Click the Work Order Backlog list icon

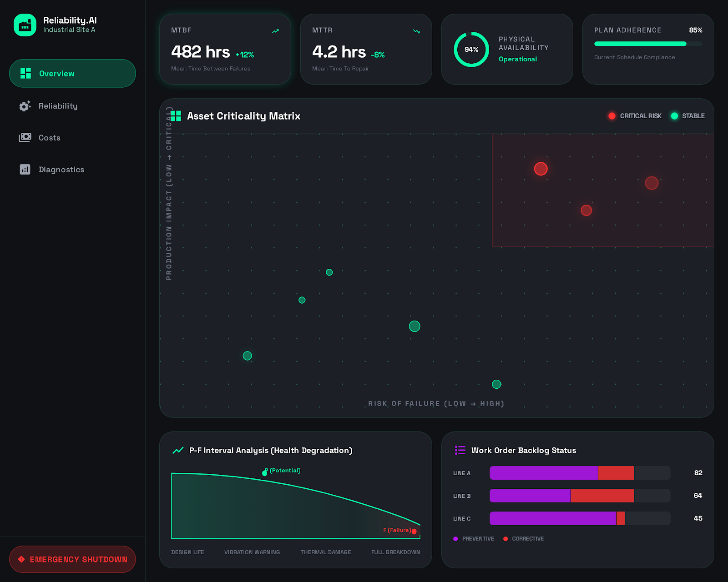tap(460, 450)
